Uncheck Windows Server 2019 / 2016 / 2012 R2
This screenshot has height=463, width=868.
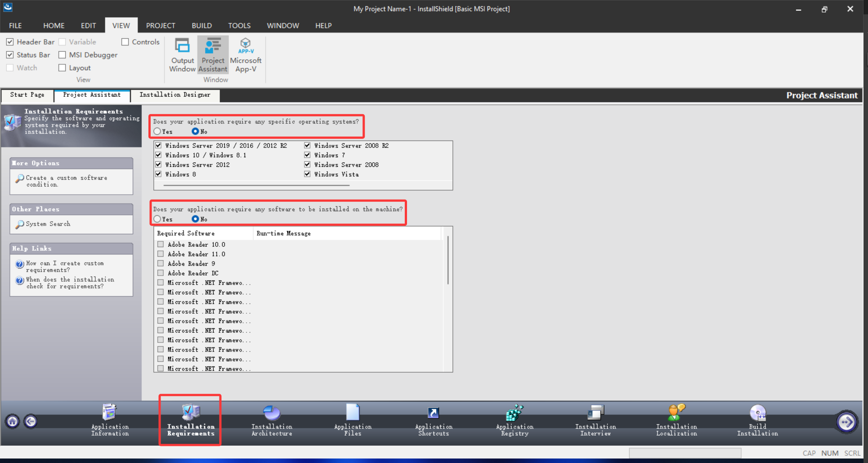(158, 145)
